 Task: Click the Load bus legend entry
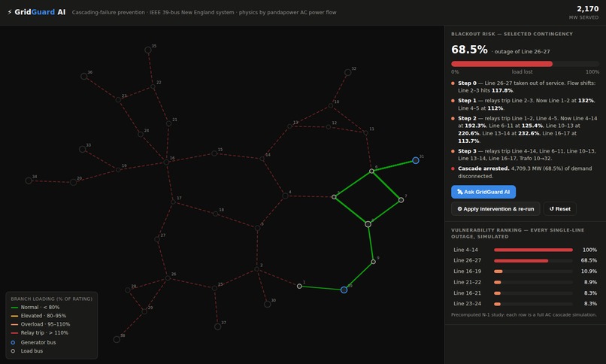[27, 351]
